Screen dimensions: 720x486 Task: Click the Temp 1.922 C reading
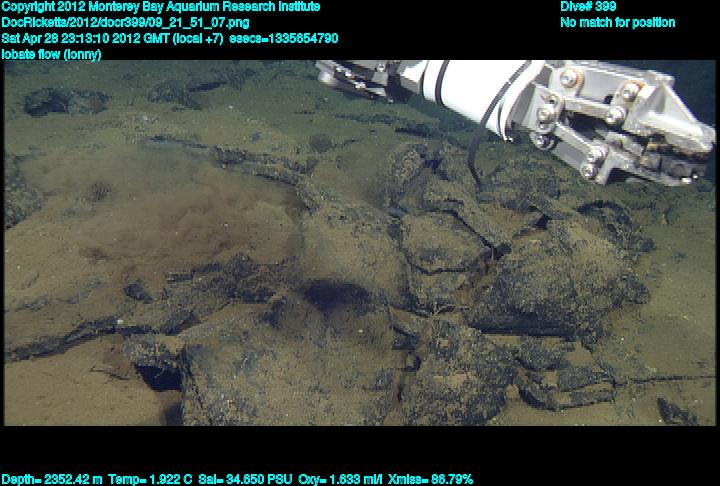(x=150, y=480)
